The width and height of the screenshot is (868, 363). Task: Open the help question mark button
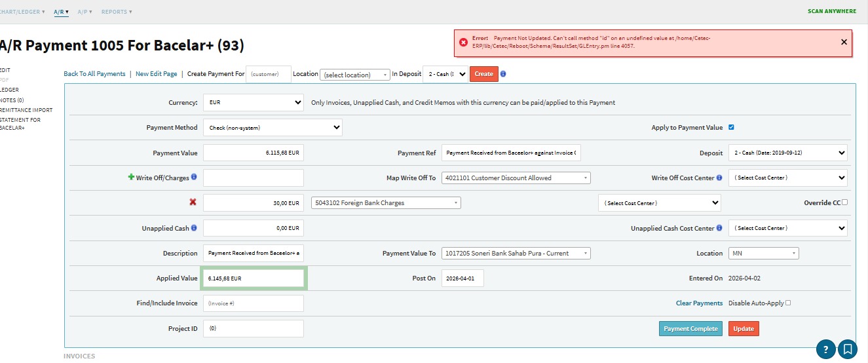pos(825,349)
